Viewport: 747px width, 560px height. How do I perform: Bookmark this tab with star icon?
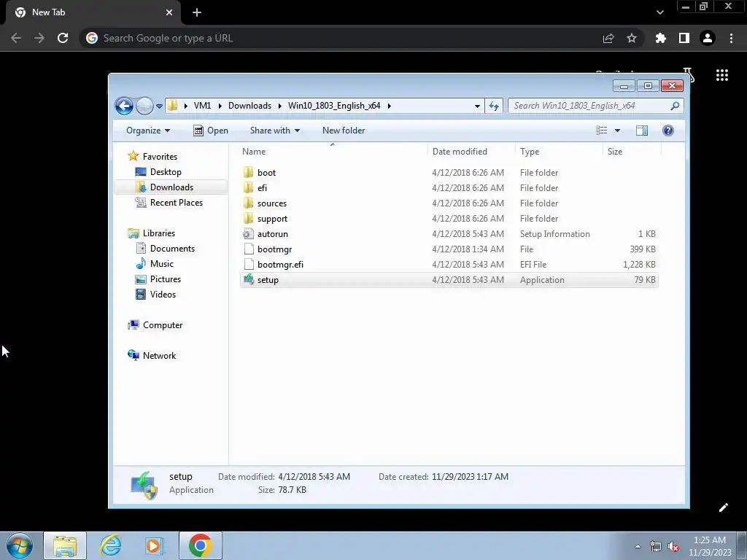click(631, 38)
